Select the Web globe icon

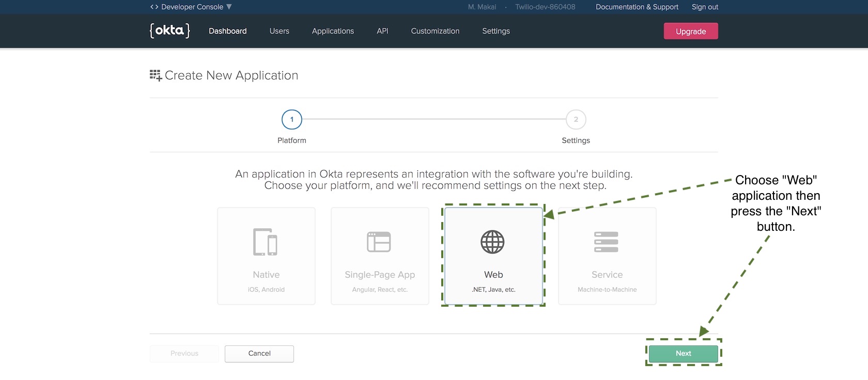(x=492, y=242)
